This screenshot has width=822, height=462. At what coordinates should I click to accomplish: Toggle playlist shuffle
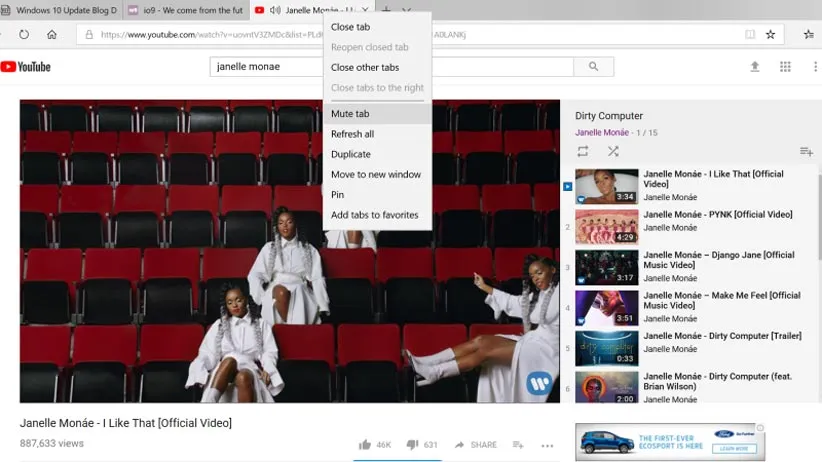(613, 152)
